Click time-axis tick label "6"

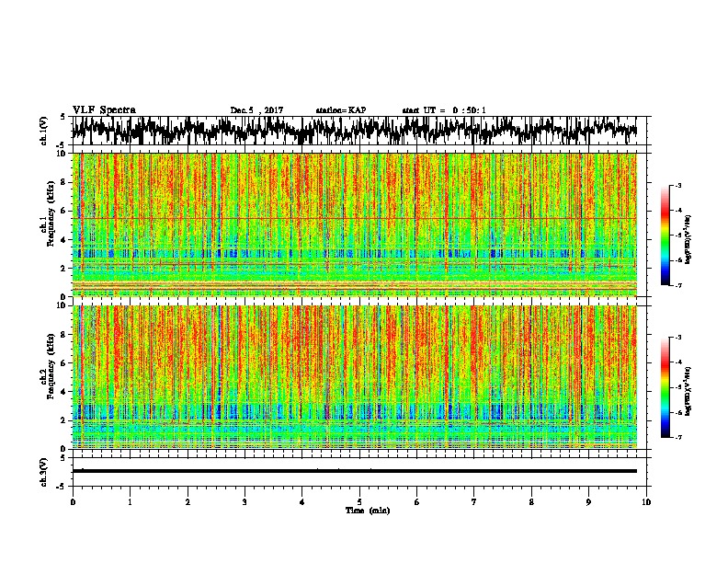pyautogui.click(x=417, y=501)
